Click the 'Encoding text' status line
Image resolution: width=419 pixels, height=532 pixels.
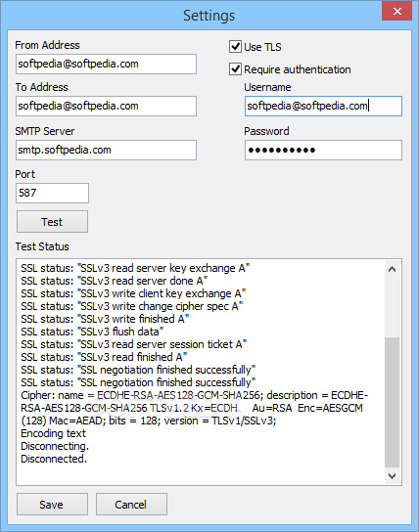tap(53, 433)
